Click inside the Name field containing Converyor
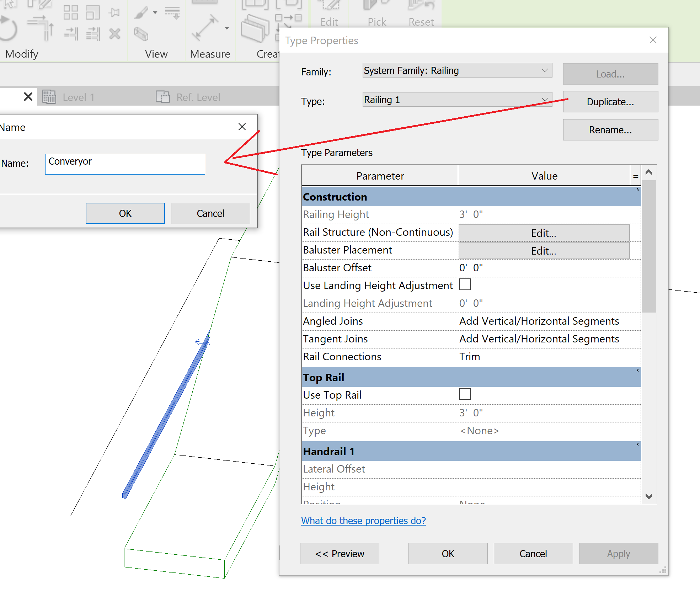Viewport: 700px width, 602px height. (x=125, y=164)
